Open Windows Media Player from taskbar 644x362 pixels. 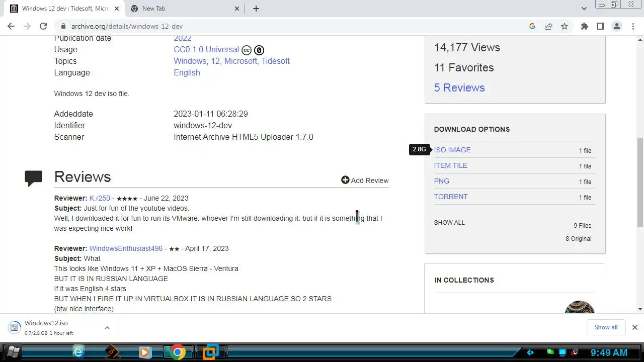[x=144, y=352]
